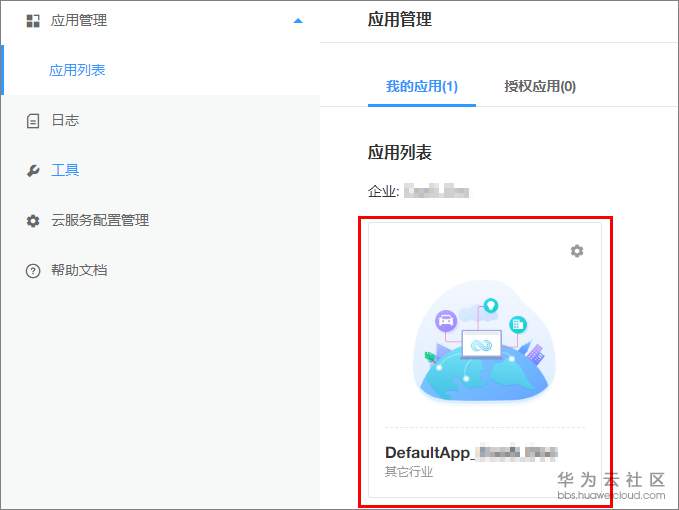
Task: Click the 帮助文档 question mark icon
Action: click(33, 271)
